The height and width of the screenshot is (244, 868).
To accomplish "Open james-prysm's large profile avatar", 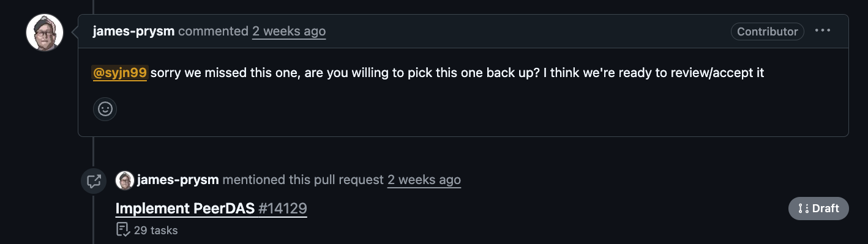I will click(x=45, y=32).
